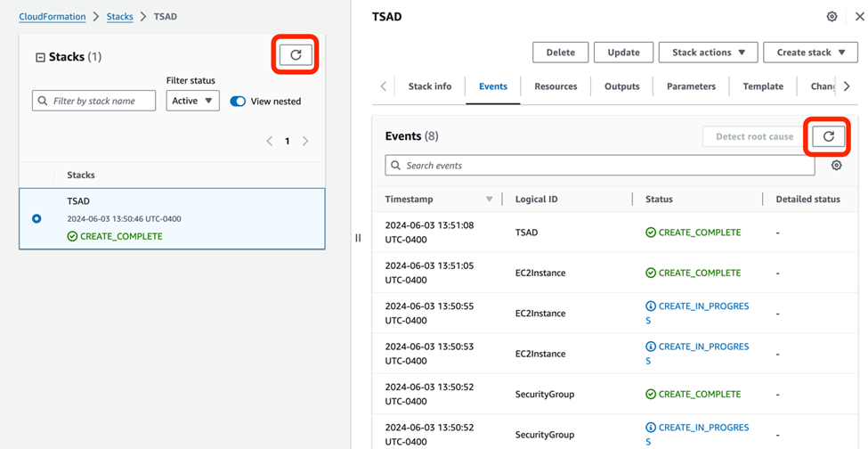Go to previous page of stacks
This screenshot has height=449, width=868.
(270, 141)
